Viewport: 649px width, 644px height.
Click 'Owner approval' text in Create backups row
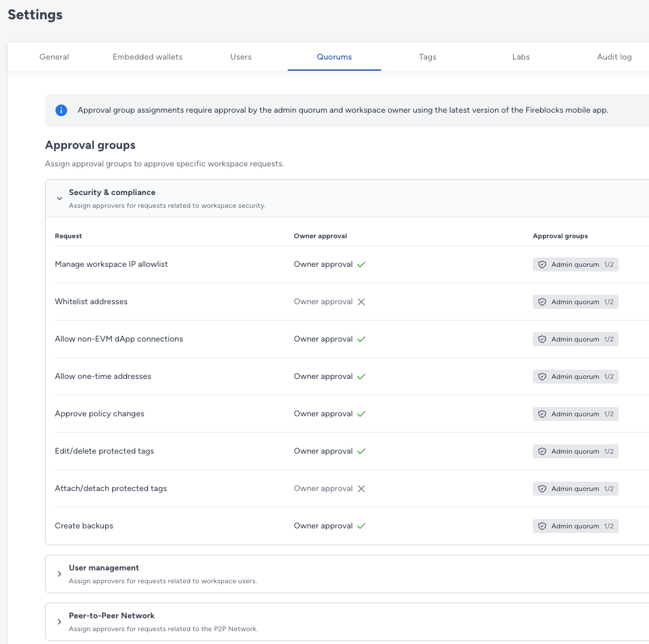[323, 525]
